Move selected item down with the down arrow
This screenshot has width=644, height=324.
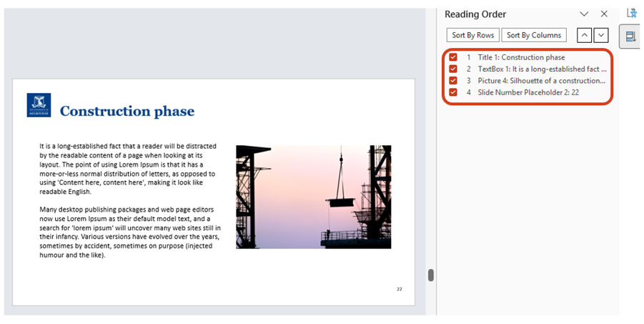pyautogui.click(x=601, y=35)
